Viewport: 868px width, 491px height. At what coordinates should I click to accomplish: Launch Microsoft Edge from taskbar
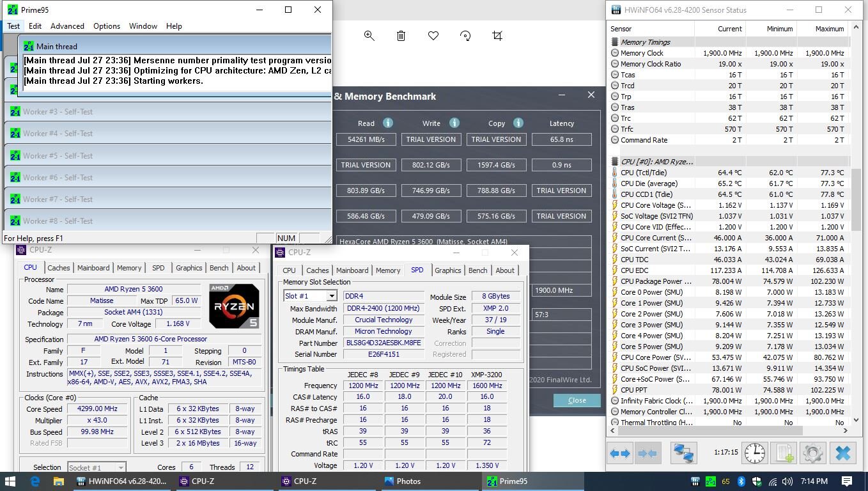tap(36, 481)
